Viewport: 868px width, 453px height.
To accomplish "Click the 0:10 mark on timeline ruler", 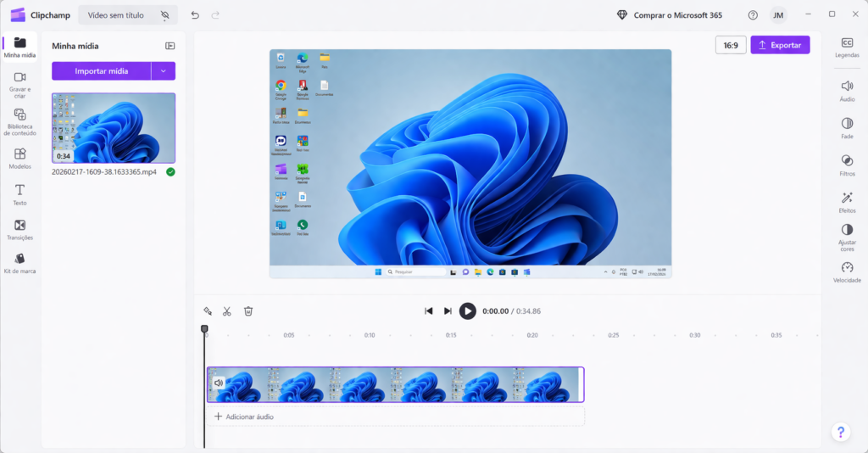I will coord(370,335).
